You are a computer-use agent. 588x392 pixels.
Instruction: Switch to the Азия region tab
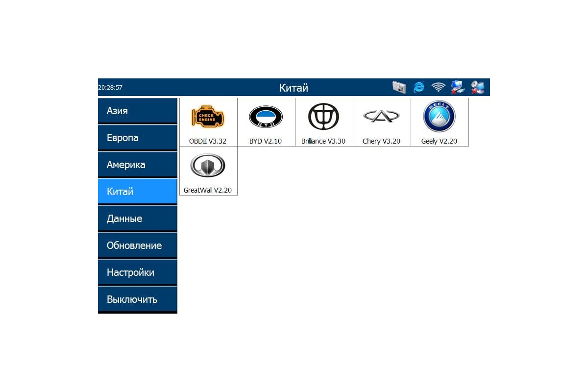click(x=137, y=111)
